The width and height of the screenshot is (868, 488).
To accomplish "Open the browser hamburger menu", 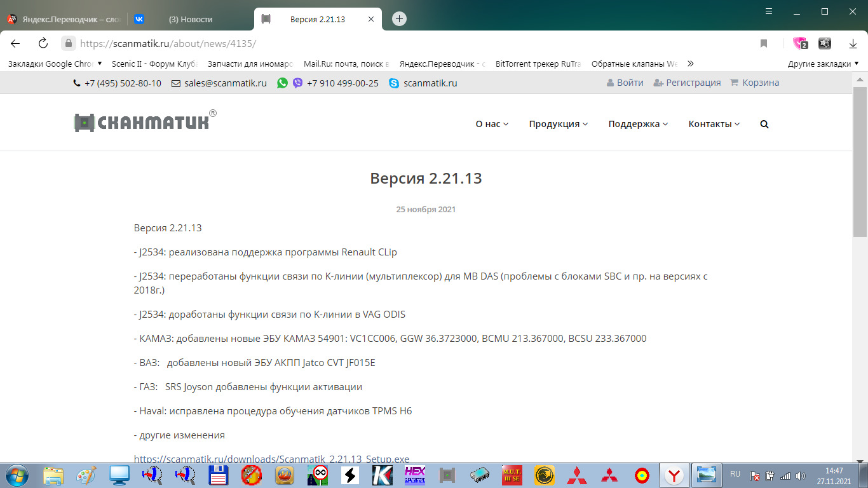I will [768, 11].
